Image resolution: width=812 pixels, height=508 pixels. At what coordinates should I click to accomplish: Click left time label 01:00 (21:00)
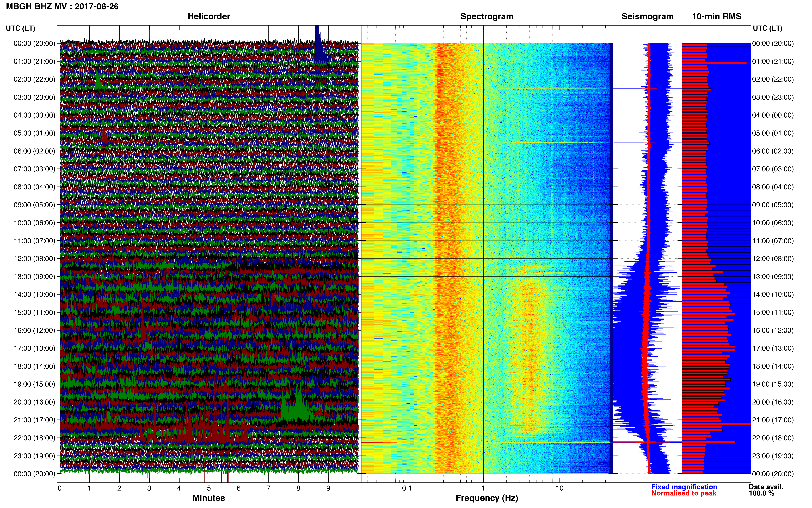pyautogui.click(x=34, y=62)
